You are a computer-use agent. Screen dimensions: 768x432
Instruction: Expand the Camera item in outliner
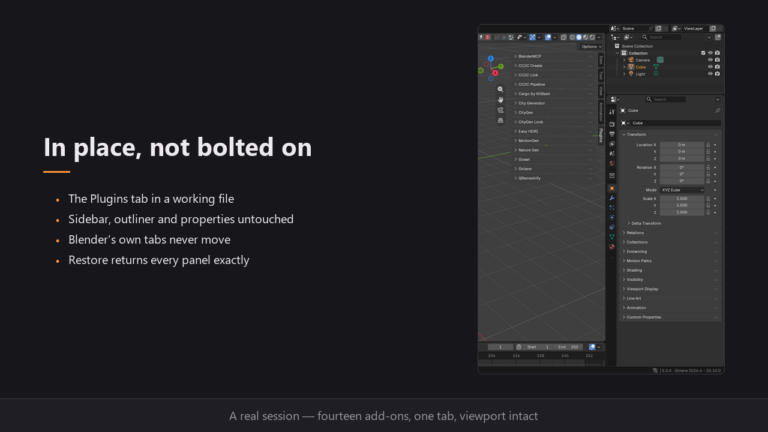624,60
